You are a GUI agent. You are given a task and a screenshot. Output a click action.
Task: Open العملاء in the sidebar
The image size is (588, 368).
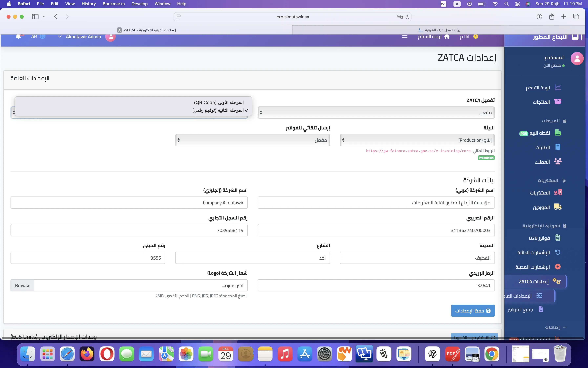[x=548, y=162]
